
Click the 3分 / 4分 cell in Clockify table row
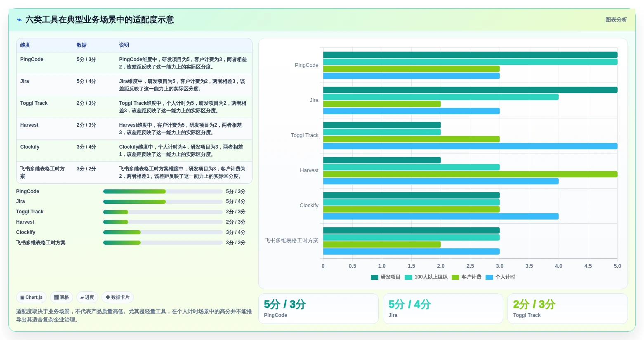[86, 147]
